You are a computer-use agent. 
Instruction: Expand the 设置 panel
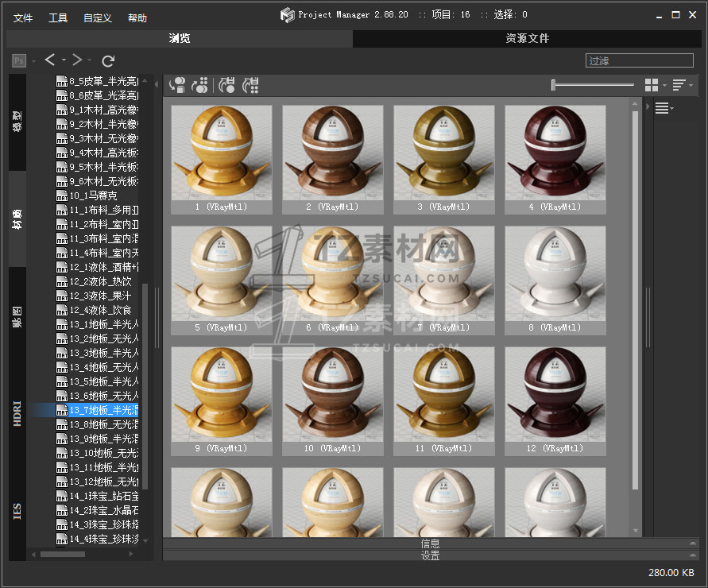429,555
